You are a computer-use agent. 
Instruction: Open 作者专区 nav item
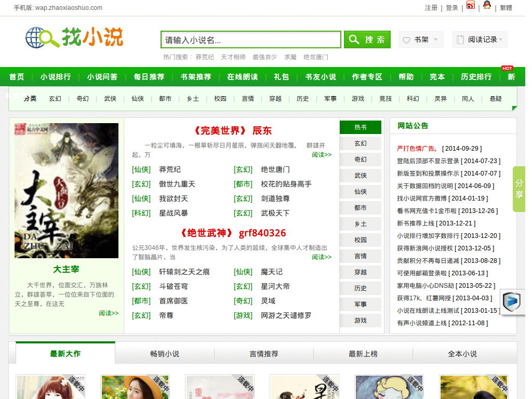367,77
